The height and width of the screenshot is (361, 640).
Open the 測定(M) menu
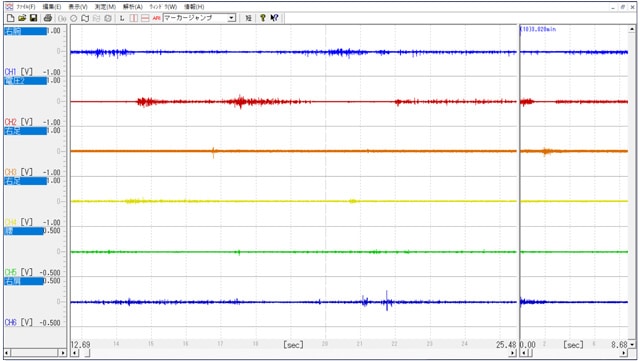(105, 7)
